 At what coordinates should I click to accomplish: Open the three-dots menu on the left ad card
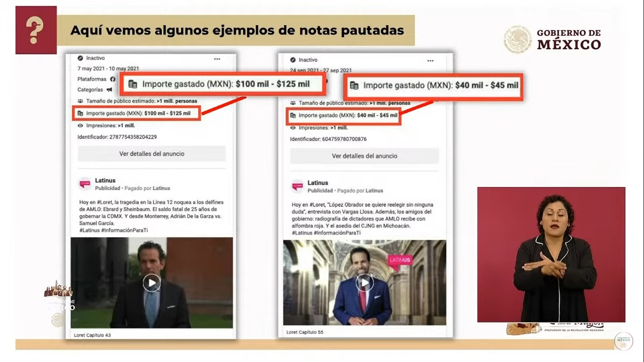pyautogui.click(x=217, y=59)
